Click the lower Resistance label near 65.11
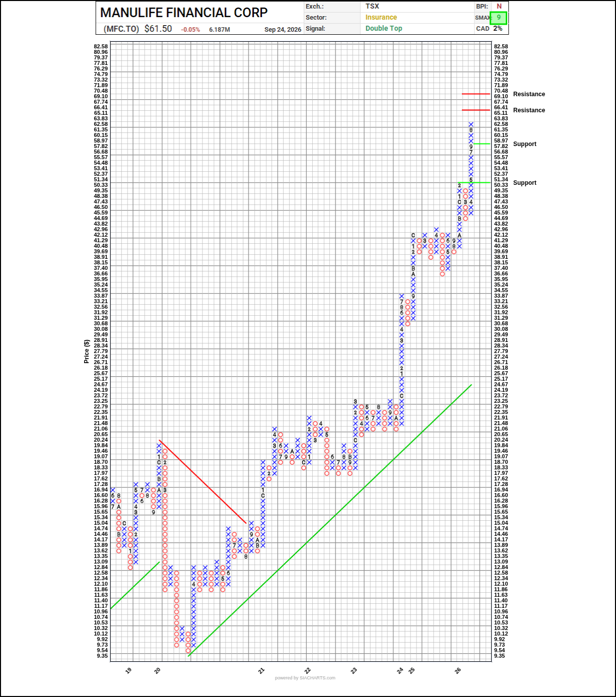The height and width of the screenshot is (697, 616). point(529,110)
